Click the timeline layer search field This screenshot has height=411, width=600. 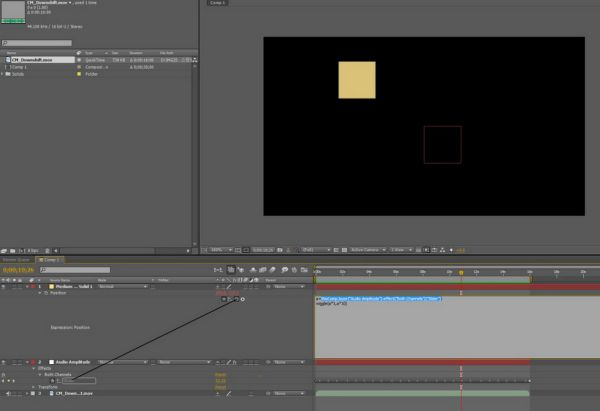tap(75, 270)
